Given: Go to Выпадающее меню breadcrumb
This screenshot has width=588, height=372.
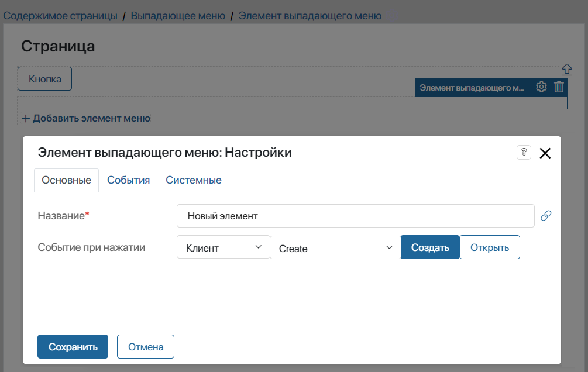Looking at the screenshot, I should tap(178, 16).
